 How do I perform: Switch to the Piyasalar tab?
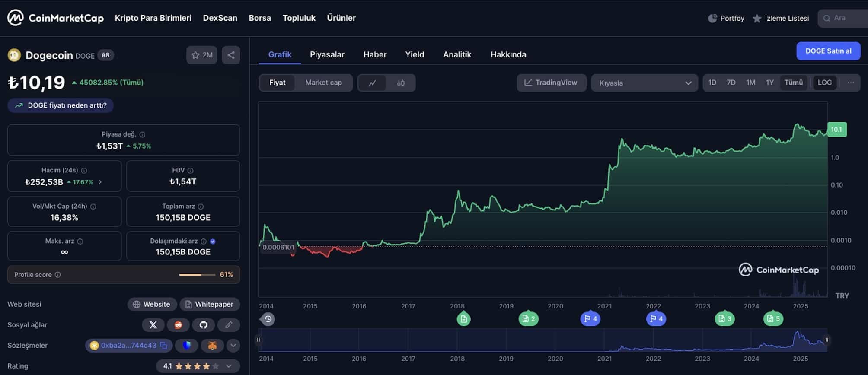tap(327, 55)
